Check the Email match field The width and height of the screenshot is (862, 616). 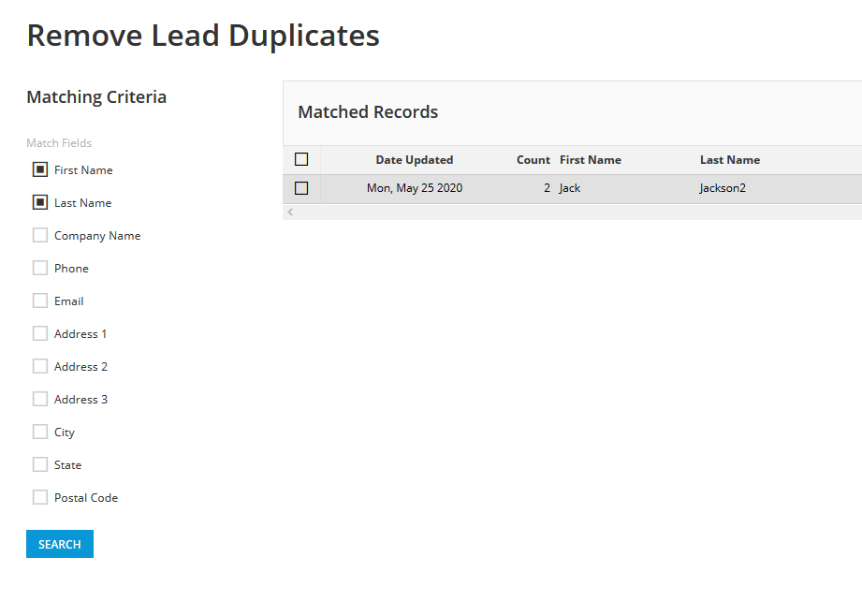point(40,301)
